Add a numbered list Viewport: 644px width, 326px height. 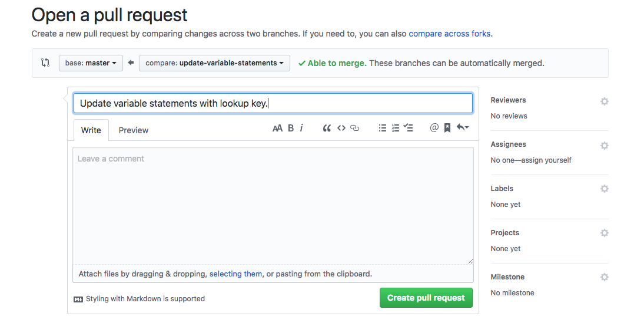(396, 128)
